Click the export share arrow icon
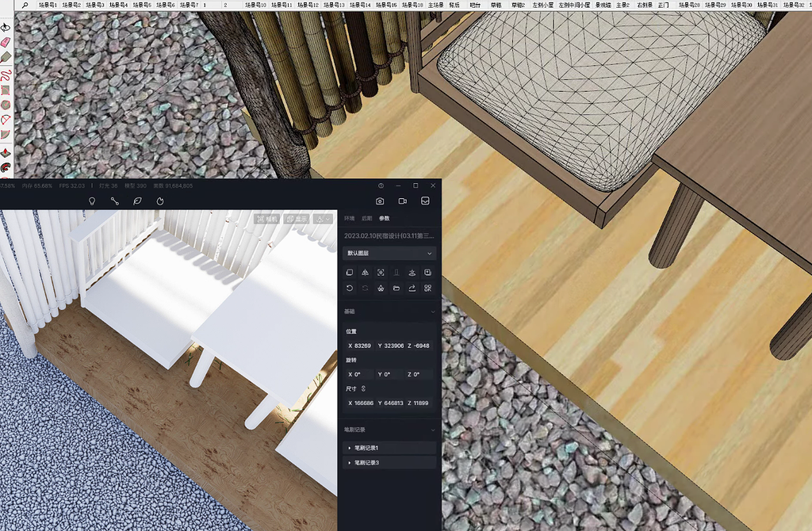Image resolution: width=812 pixels, height=531 pixels. 412,288
